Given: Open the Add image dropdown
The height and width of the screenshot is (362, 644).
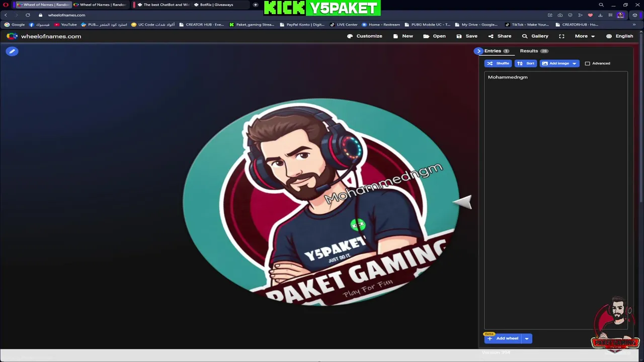Looking at the screenshot, I should coord(559,63).
